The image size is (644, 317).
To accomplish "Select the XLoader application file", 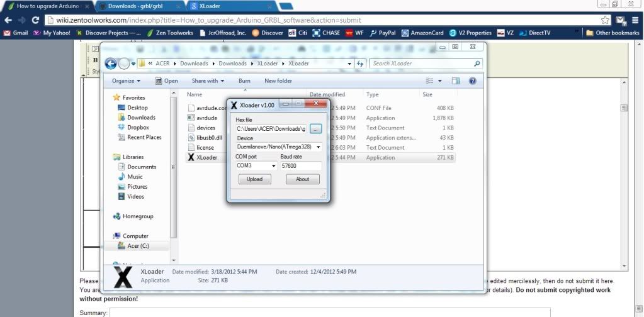I will (x=206, y=157).
